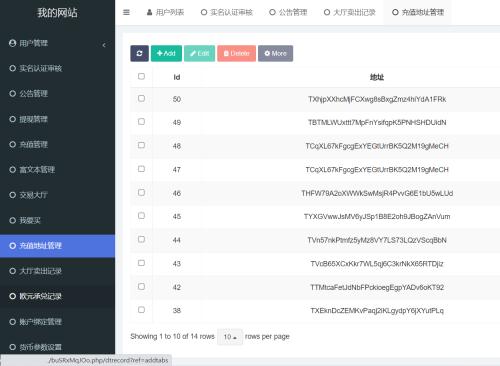The image size is (500, 366).
Task: Click the address cell in row Id 38
Action: click(x=377, y=311)
